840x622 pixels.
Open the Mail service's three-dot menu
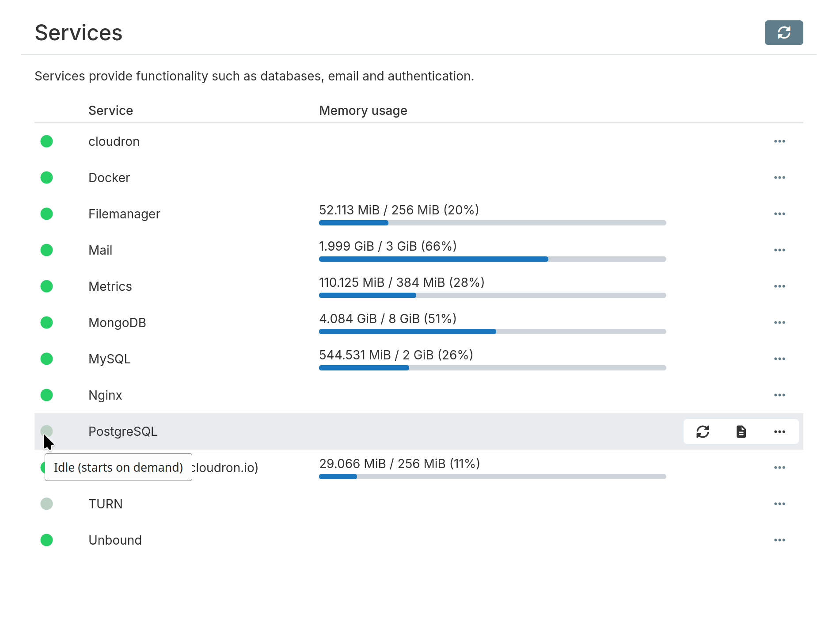point(779,250)
